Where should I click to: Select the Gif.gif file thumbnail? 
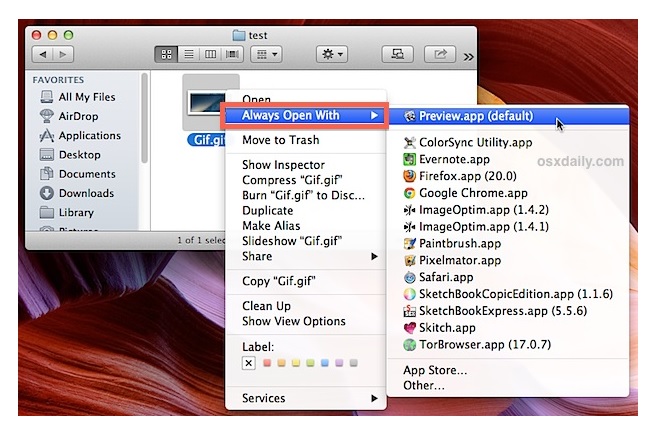205,102
